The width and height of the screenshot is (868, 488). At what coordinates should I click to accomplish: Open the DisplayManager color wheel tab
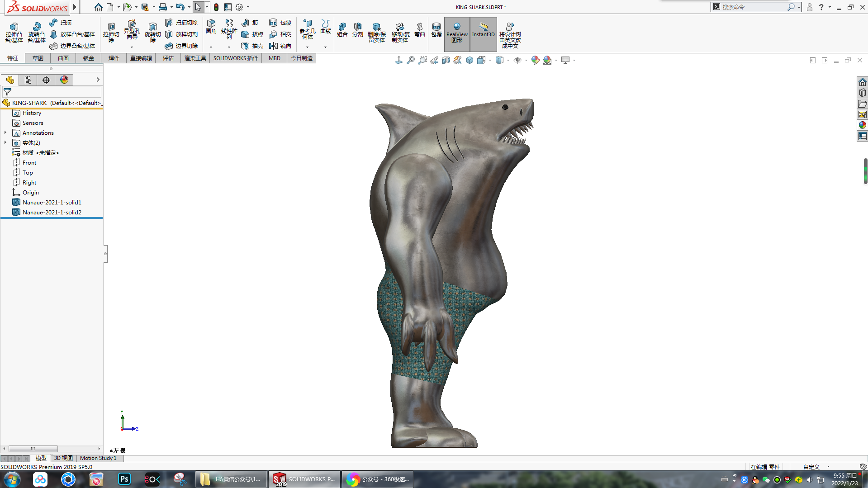point(64,80)
